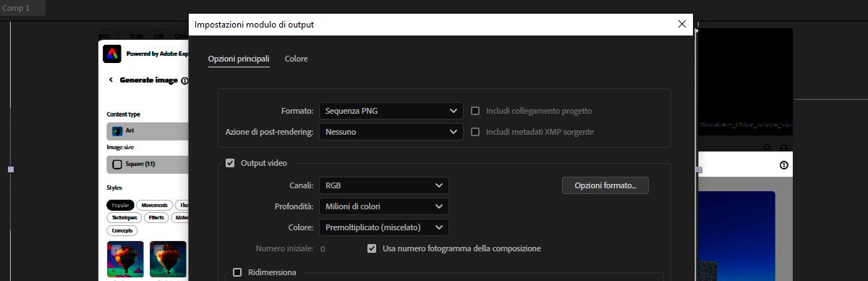Image resolution: width=868 pixels, height=281 pixels.
Task: Open the Colore dropdown showing Premoltiplicato
Action: click(x=384, y=227)
